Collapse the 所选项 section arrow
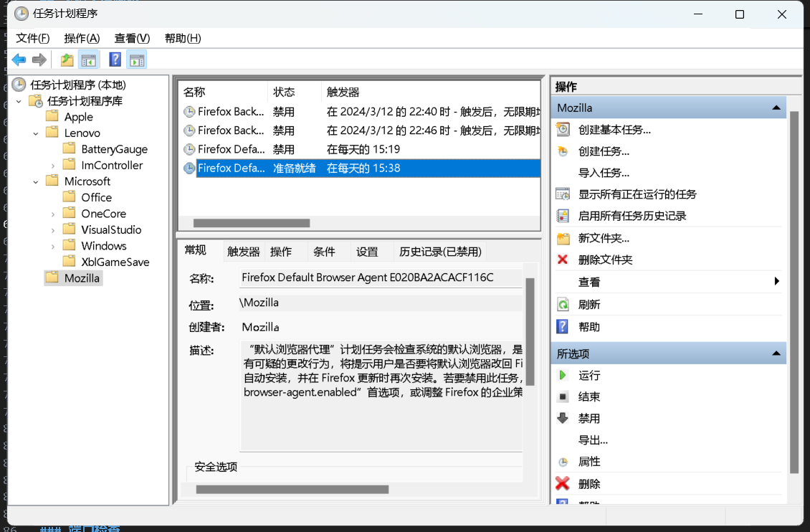This screenshot has height=532, width=810. click(776, 353)
